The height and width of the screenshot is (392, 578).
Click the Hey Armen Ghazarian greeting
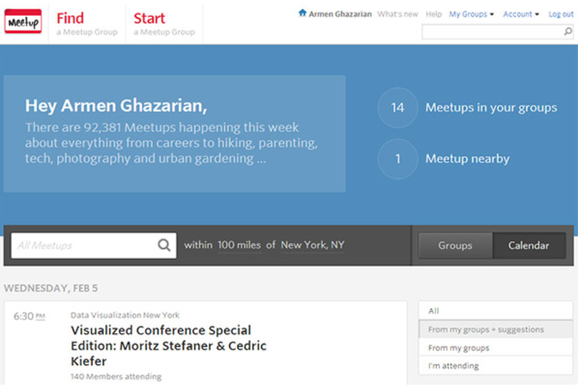pos(116,106)
